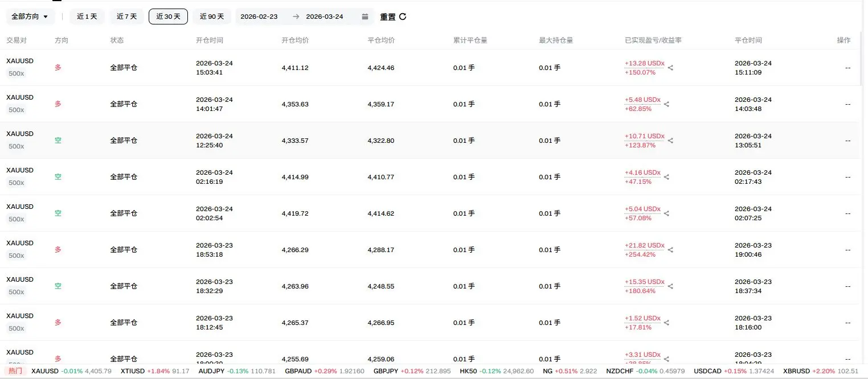Click profit +13.28 USDx value

pos(644,63)
